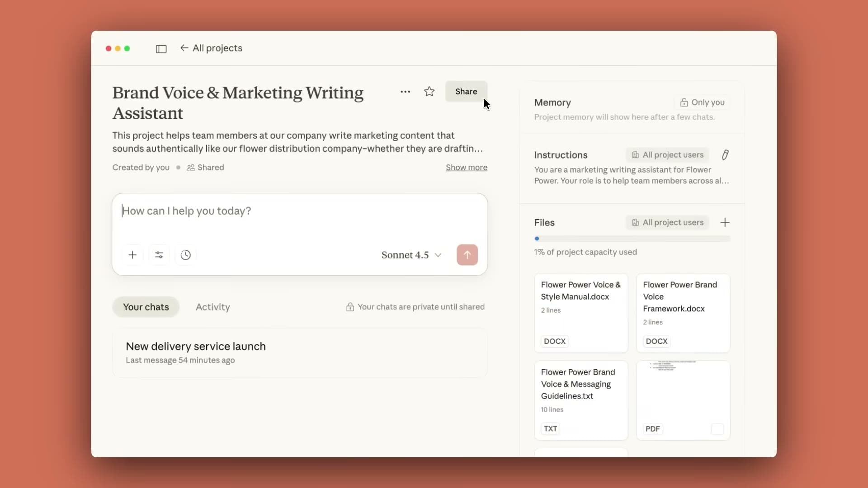Screen dimensions: 868x488
Task: Expand the Sonnet 4.5 model dropdown
Action: (411, 255)
